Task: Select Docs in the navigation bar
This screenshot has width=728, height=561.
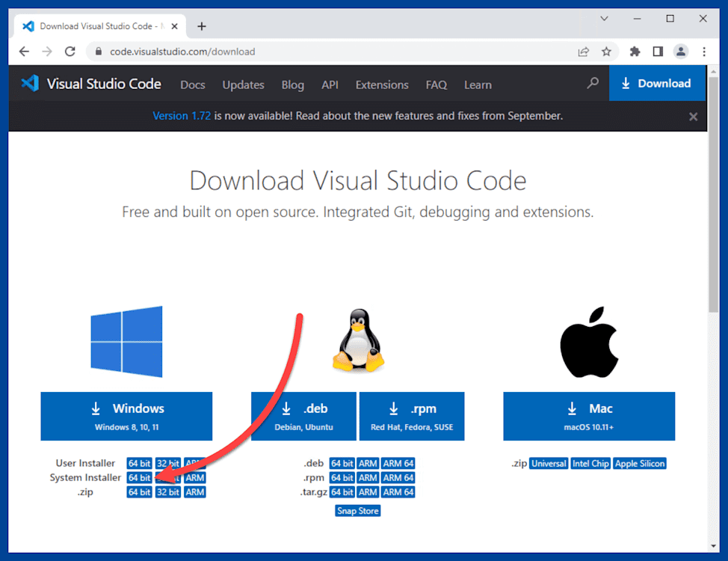Action: 192,85
